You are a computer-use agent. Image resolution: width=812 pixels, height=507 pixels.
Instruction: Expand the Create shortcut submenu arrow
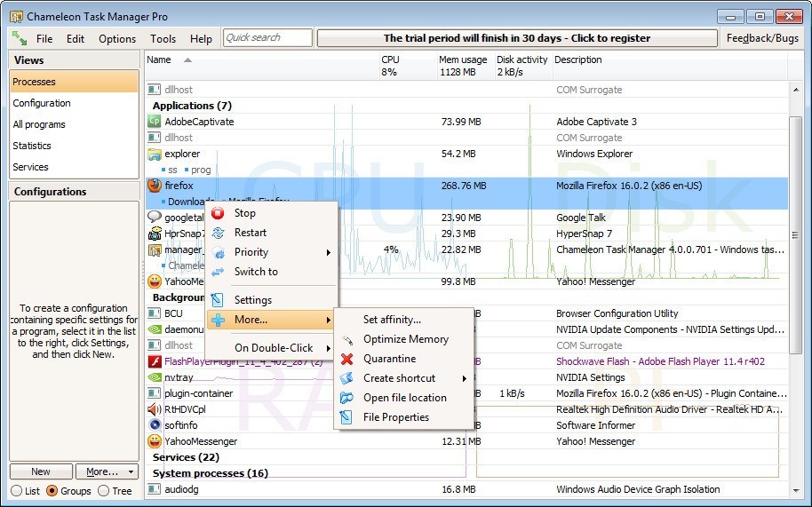(465, 378)
